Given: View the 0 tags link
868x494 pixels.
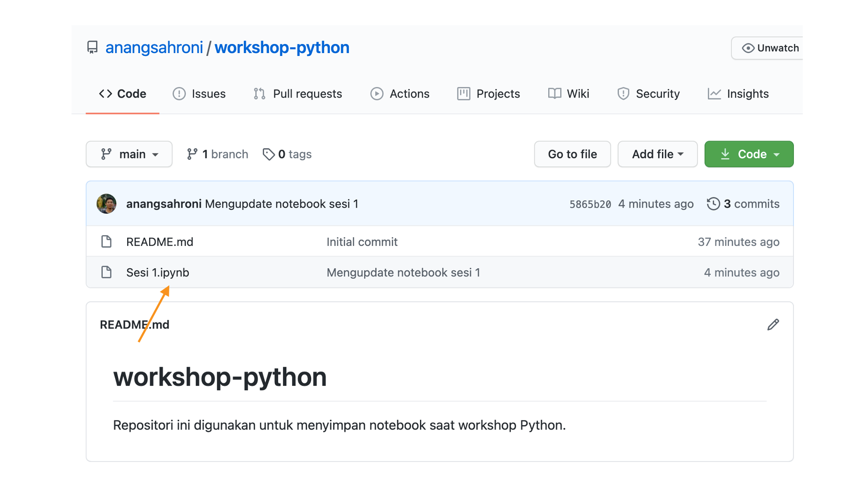Looking at the screenshot, I should click(287, 154).
